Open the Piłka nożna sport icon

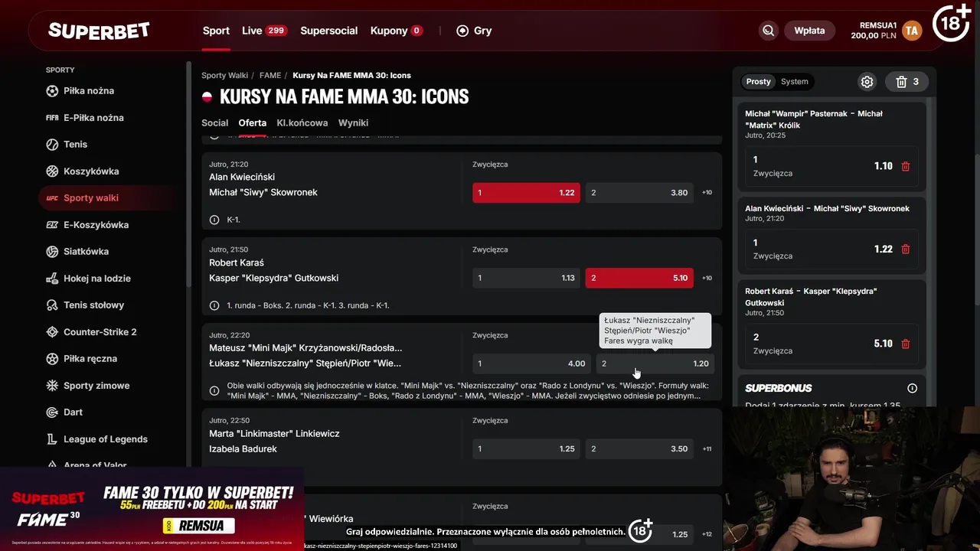click(52, 91)
